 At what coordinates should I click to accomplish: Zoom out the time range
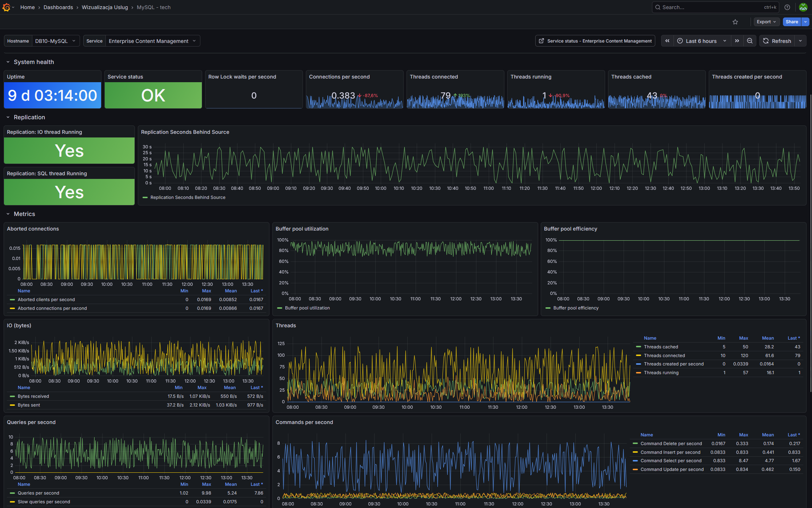[x=750, y=41]
